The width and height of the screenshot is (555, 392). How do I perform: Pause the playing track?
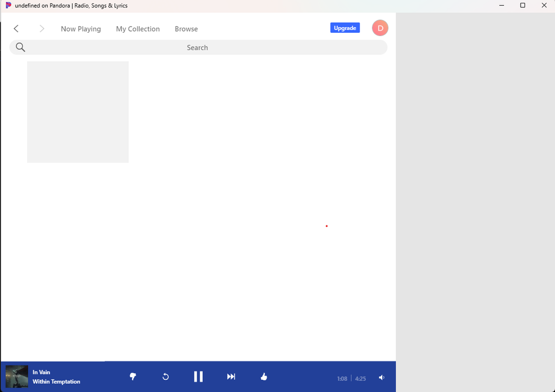click(198, 376)
